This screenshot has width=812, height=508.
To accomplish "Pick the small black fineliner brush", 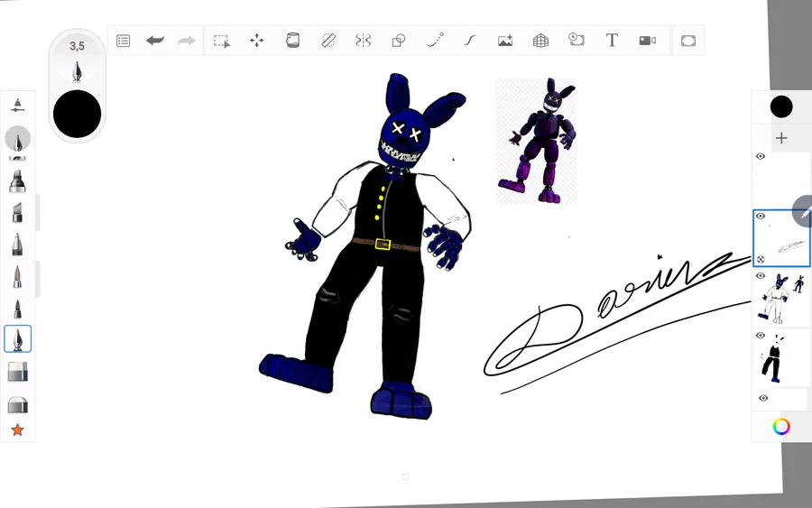I will pos(18,309).
